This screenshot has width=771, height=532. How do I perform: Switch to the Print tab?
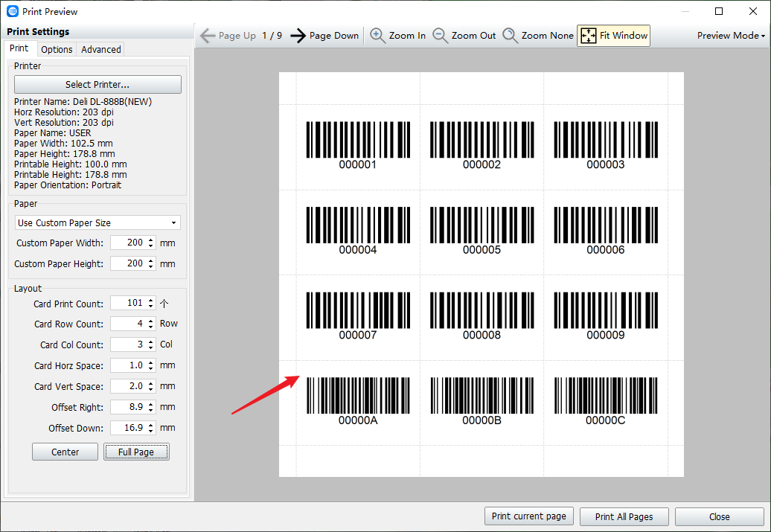[19, 48]
